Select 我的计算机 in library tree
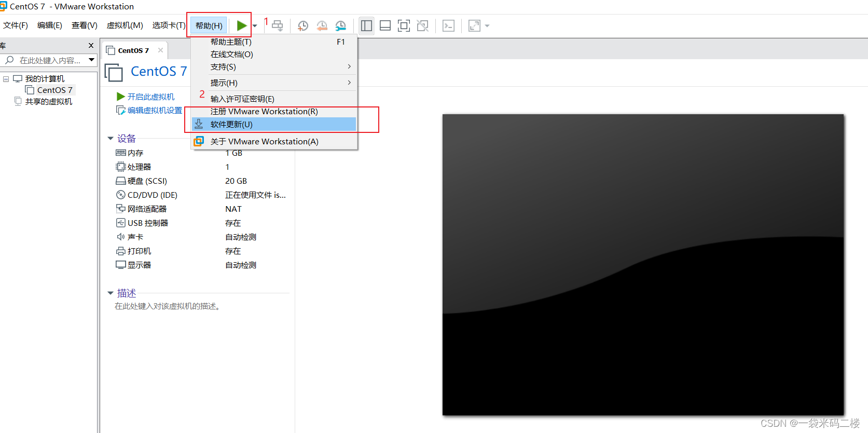The height and width of the screenshot is (433, 868). tap(45, 79)
